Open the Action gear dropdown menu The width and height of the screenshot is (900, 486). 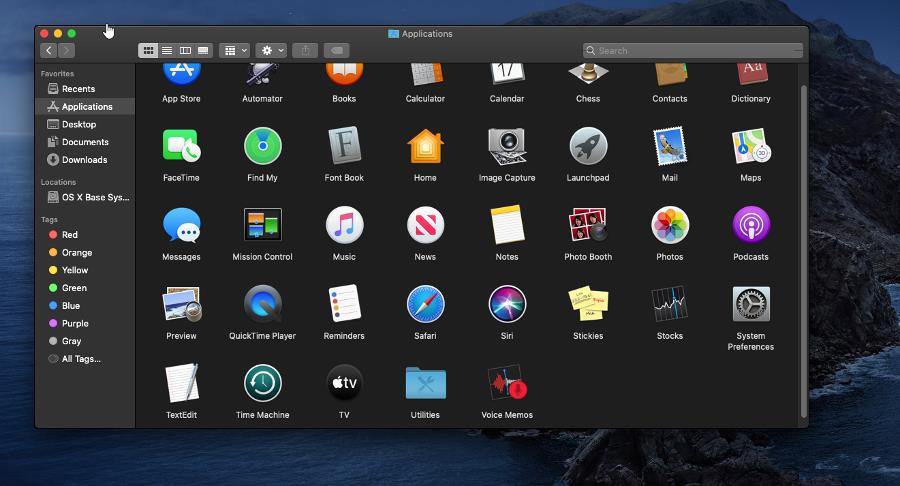tap(271, 50)
